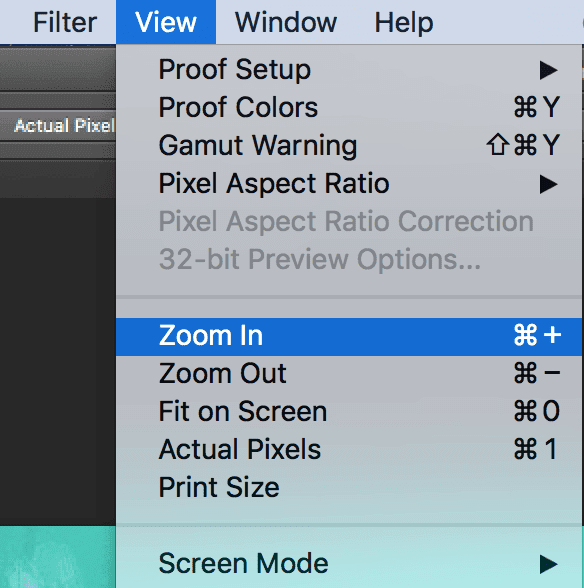
Task: Close the View menu in the menu bar
Action: (x=166, y=22)
